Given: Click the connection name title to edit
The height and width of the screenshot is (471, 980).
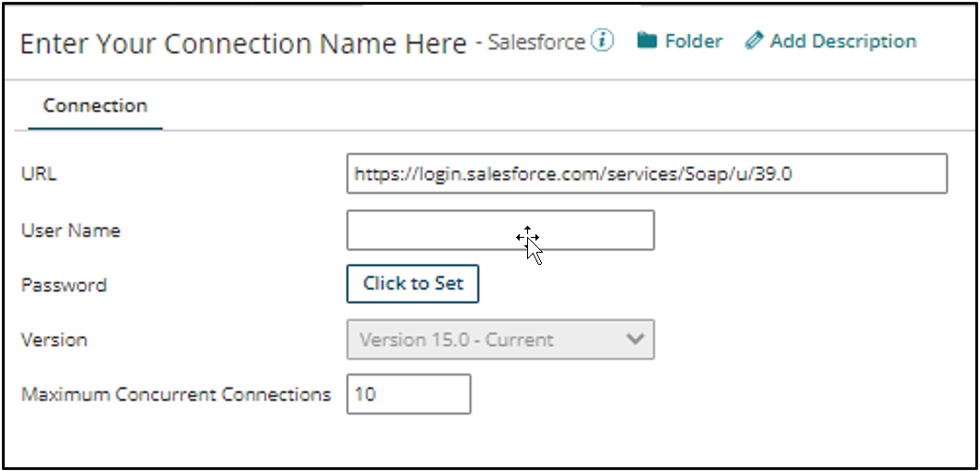Looking at the screenshot, I should 243,44.
